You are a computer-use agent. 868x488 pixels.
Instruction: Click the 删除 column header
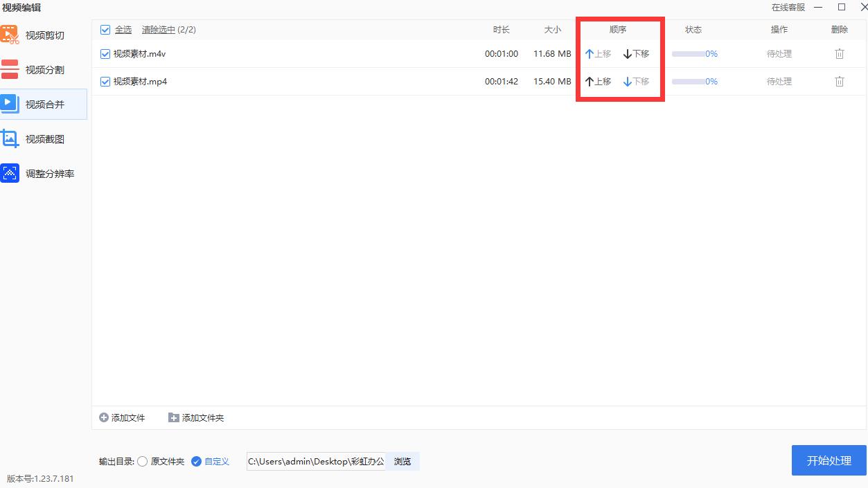[x=840, y=30]
